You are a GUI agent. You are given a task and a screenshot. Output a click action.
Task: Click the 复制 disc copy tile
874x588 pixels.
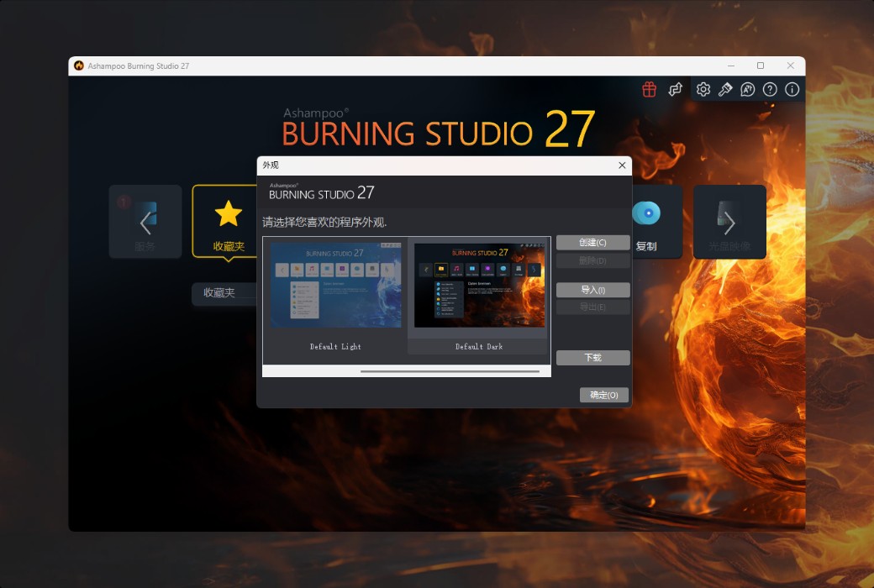[655, 221]
